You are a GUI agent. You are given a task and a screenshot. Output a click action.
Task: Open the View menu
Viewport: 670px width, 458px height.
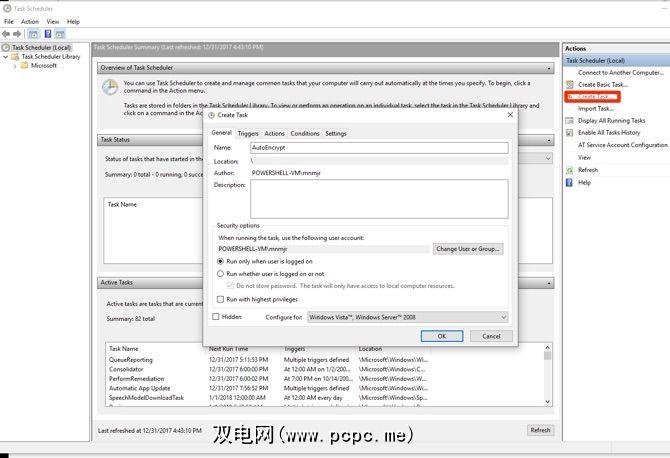point(53,21)
